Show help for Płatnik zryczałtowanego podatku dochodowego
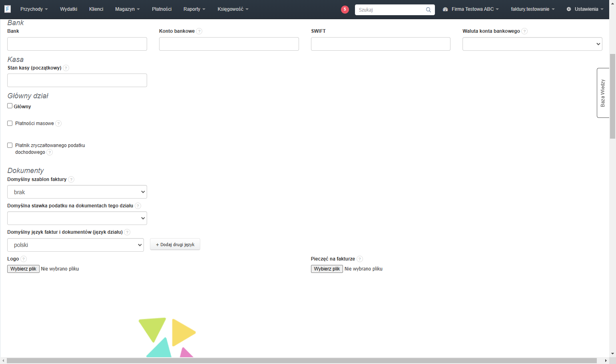 [x=50, y=152]
